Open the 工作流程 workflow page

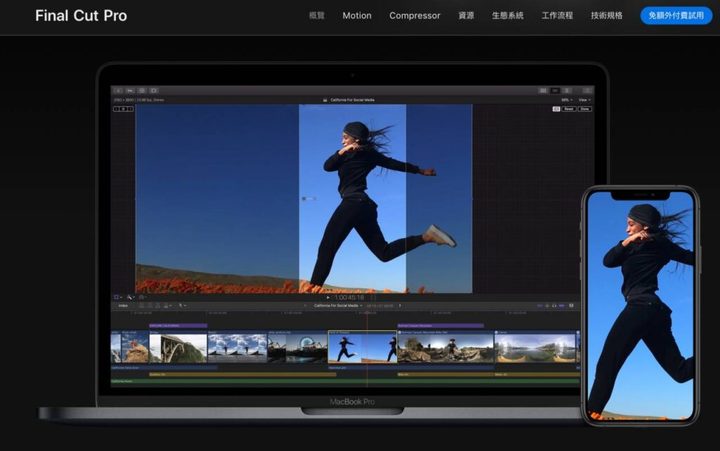(x=557, y=16)
